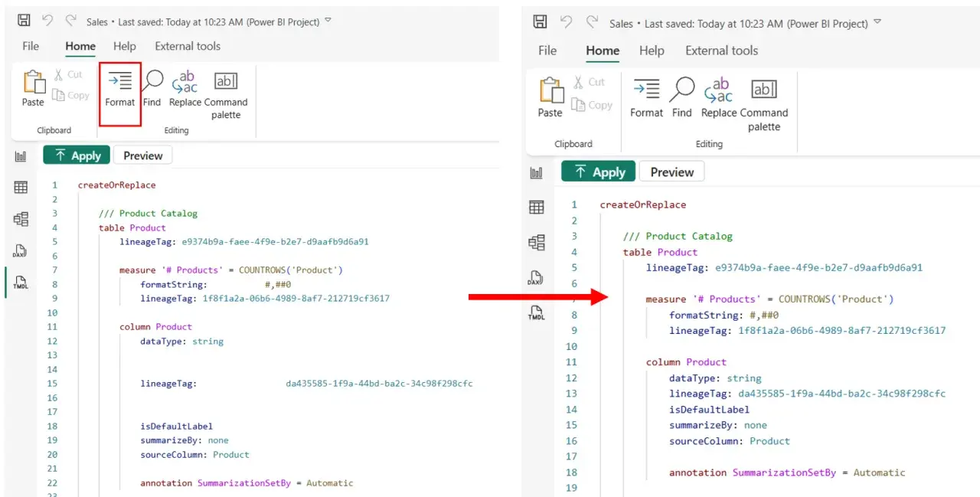Click Cut in right window ribbon
Viewport: 980px width, 497px height.
click(588, 82)
